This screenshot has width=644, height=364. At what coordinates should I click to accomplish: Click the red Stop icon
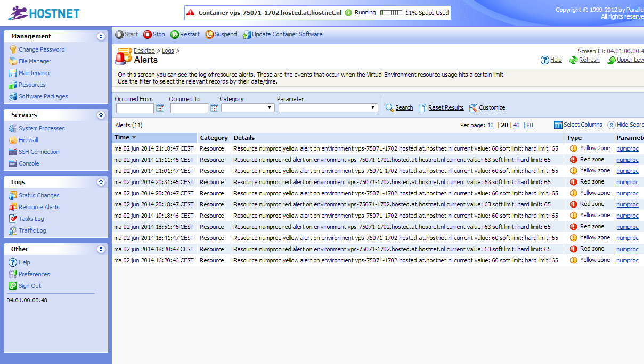148,35
